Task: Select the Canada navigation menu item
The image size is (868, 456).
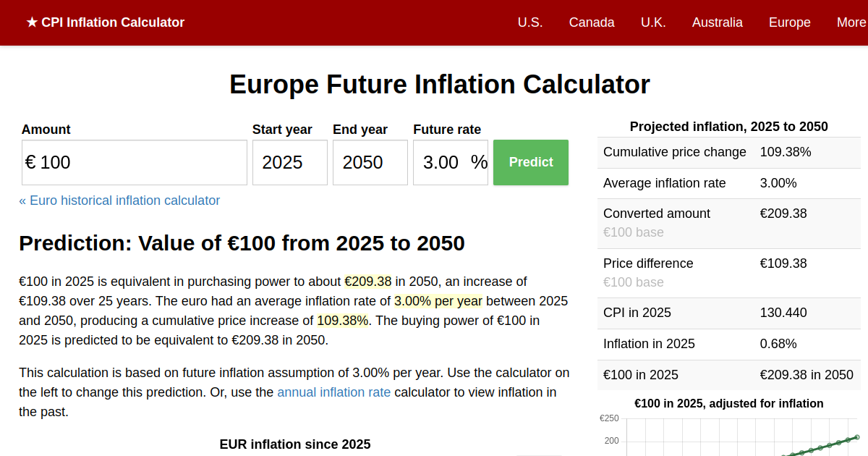Action: click(592, 22)
